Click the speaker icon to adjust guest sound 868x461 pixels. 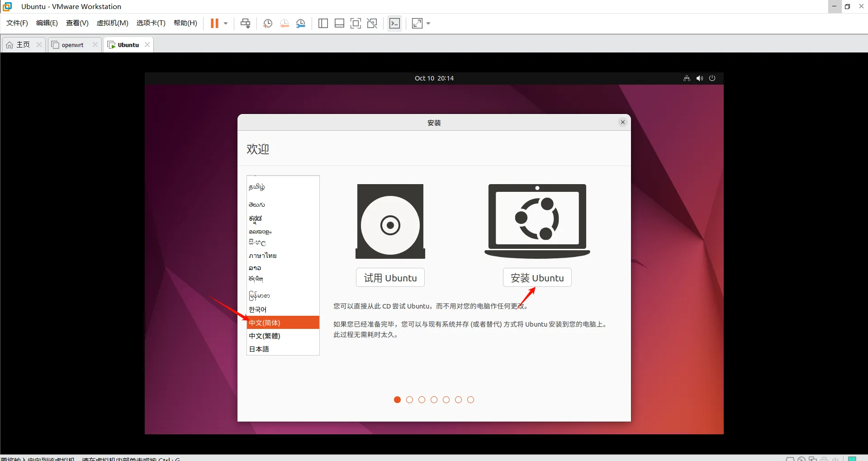click(699, 78)
